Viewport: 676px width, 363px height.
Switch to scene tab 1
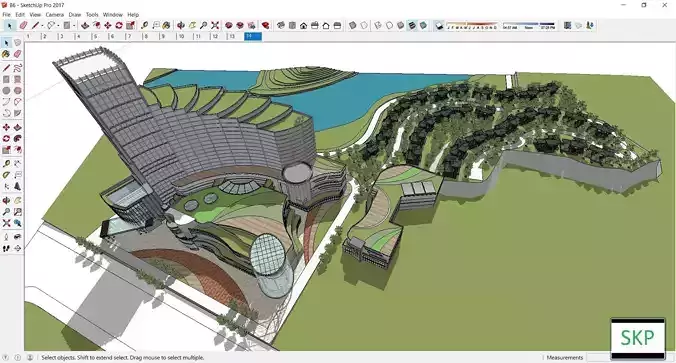point(32,36)
